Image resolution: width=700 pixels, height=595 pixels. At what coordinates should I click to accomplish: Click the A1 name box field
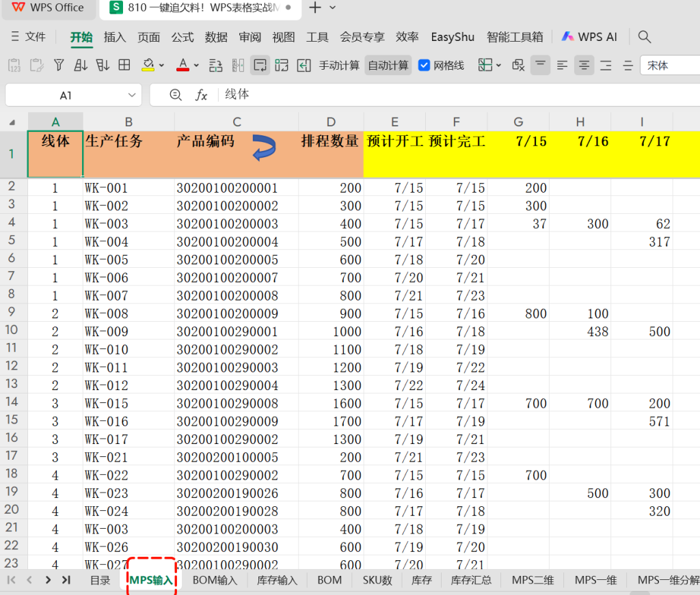click(x=66, y=95)
